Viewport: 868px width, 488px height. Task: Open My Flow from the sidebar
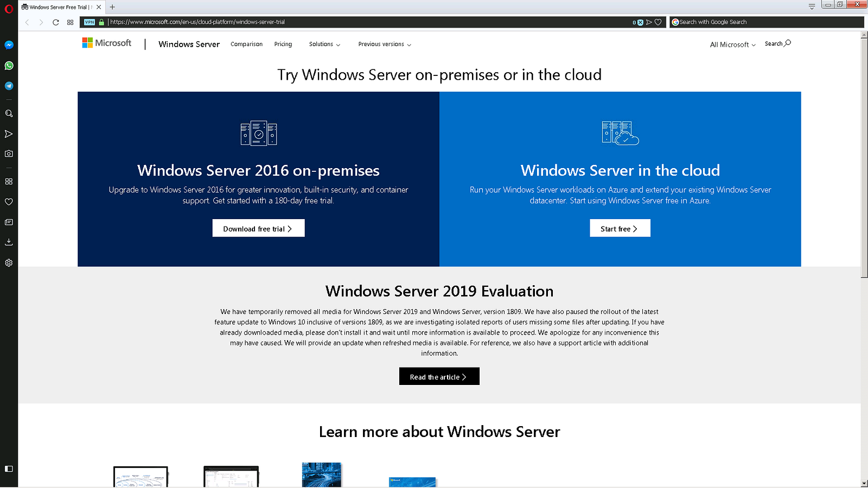pyautogui.click(x=9, y=134)
